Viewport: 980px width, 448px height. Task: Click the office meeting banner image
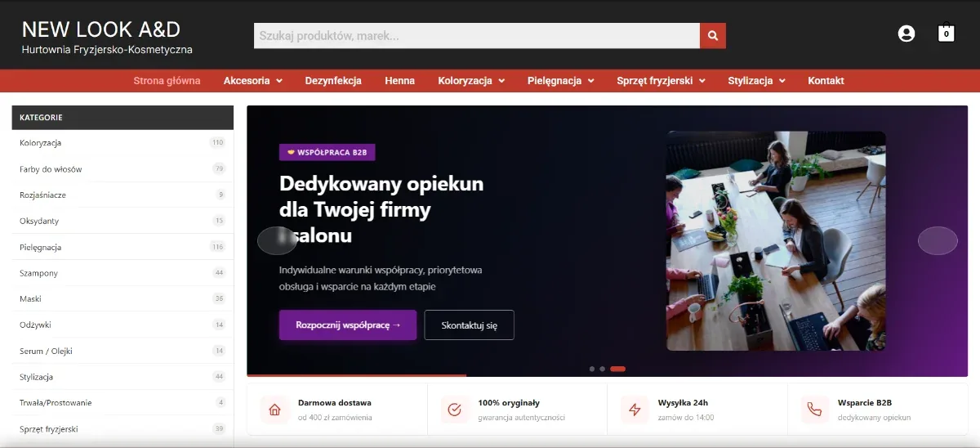coord(776,241)
